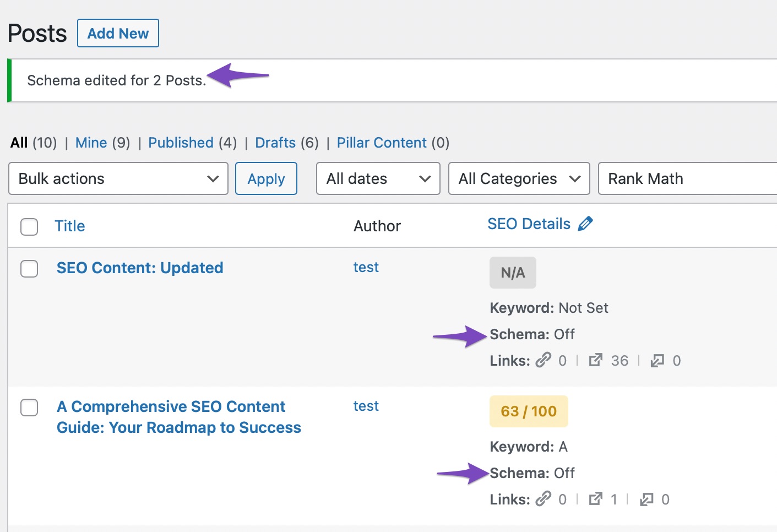Click the Posts page heading
This screenshot has height=532, width=777.
(x=37, y=34)
